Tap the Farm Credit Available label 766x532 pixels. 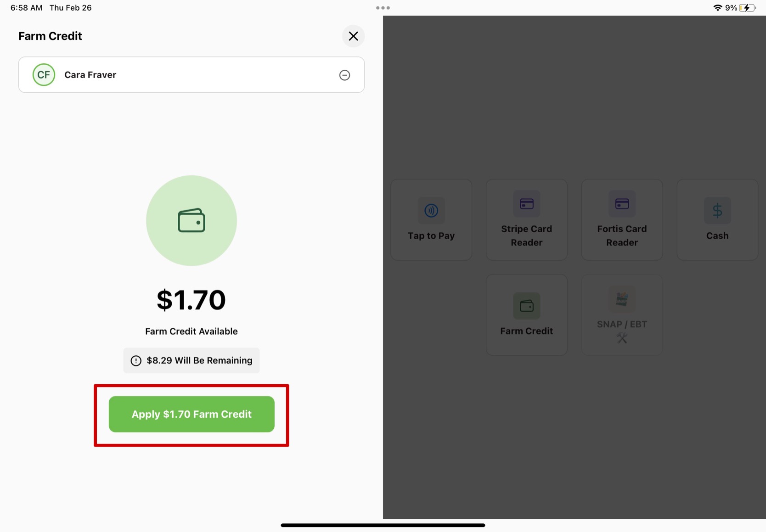191,331
